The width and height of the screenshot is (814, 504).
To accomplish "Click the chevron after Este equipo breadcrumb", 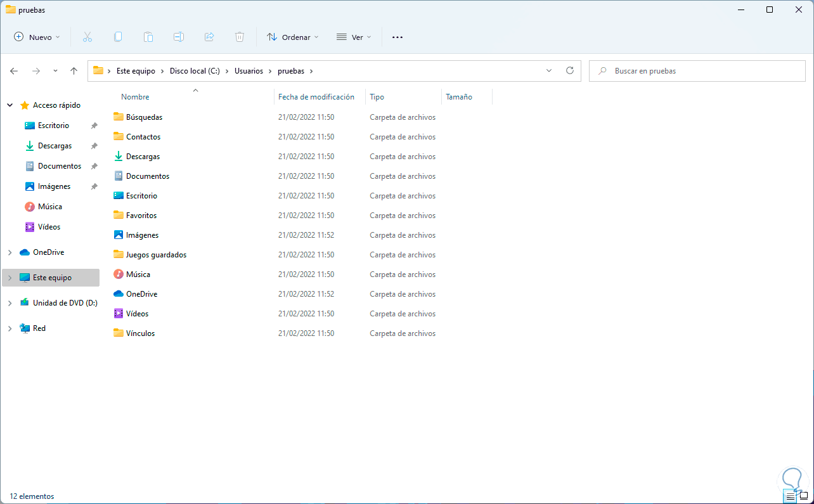I will 163,71.
